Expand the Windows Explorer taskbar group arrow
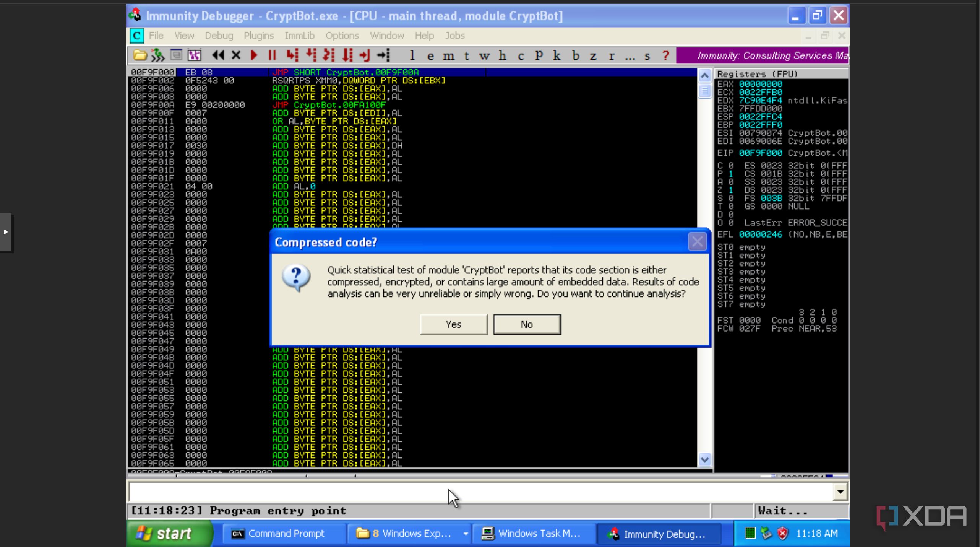 click(466, 533)
